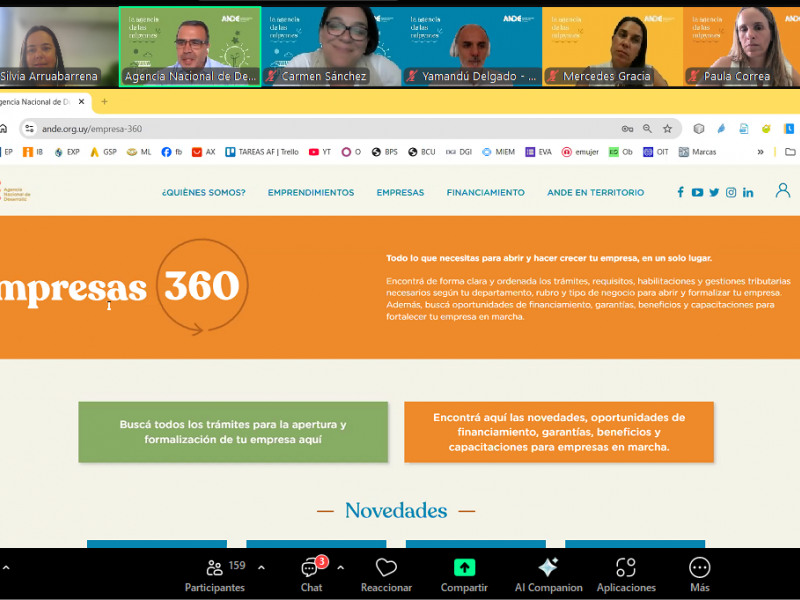Open ANDE's Twitter icon
The height and width of the screenshot is (600, 800).
point(714,192)
